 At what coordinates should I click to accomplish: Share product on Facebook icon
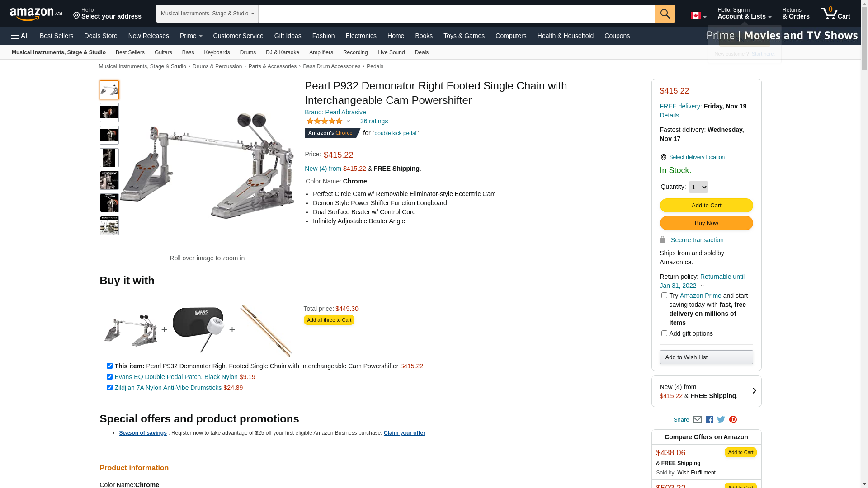tap(709, 420)
